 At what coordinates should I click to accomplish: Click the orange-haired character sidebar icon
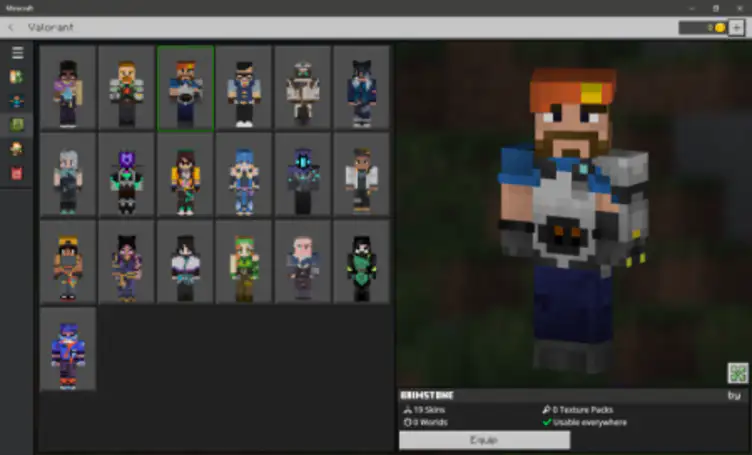(x=16, y=149)
